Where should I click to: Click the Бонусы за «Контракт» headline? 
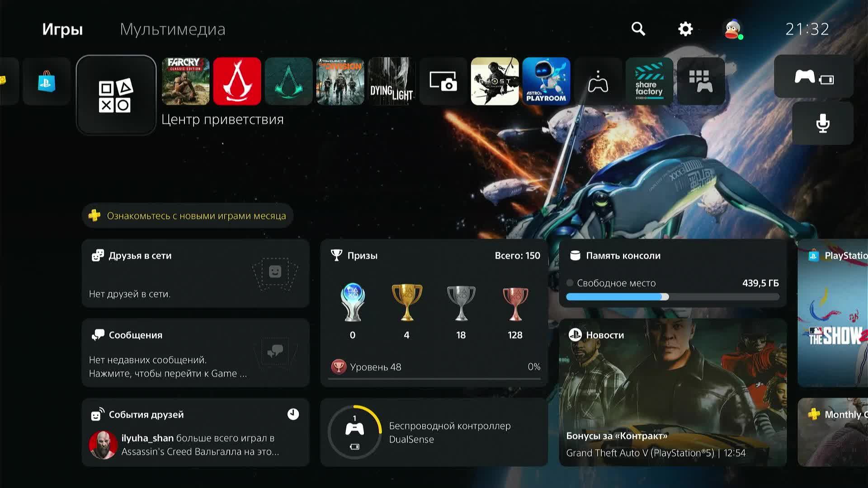[x=617, y=436]
